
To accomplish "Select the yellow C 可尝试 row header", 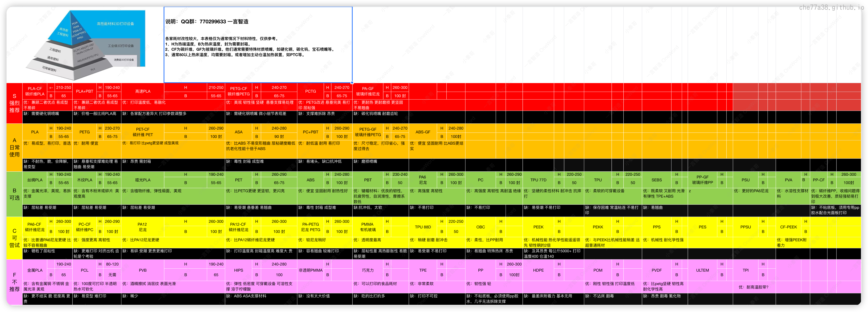I will point(14,238).
